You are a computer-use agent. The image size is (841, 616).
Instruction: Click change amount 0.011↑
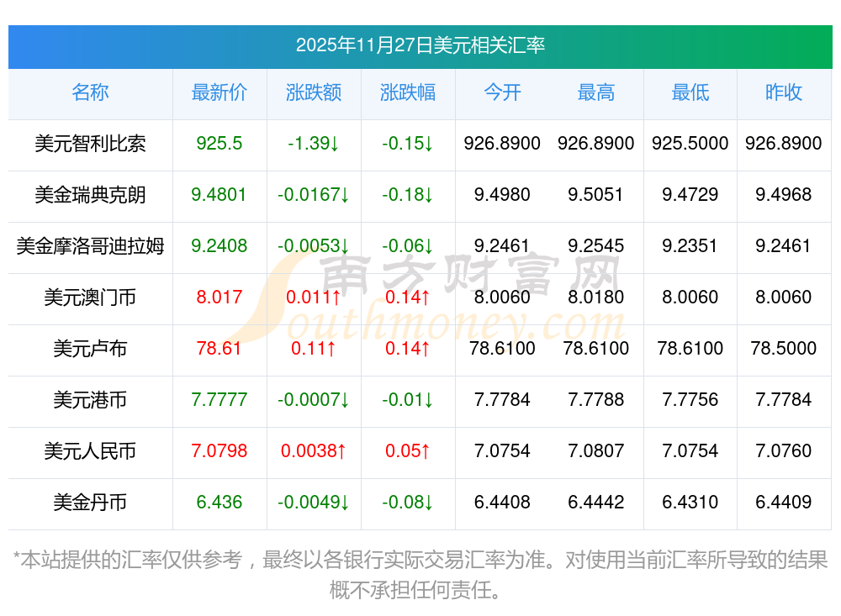pyautogui.click(x=313, y=297)
